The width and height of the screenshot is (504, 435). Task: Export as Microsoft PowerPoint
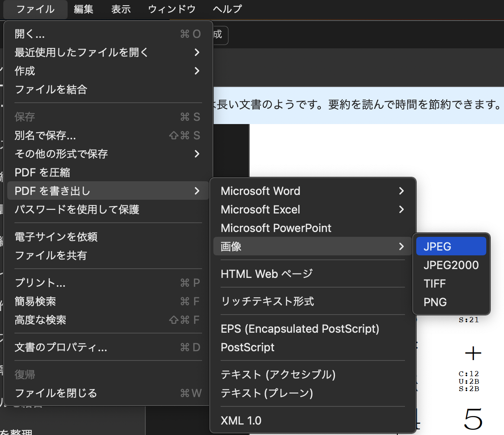(313, 228)
